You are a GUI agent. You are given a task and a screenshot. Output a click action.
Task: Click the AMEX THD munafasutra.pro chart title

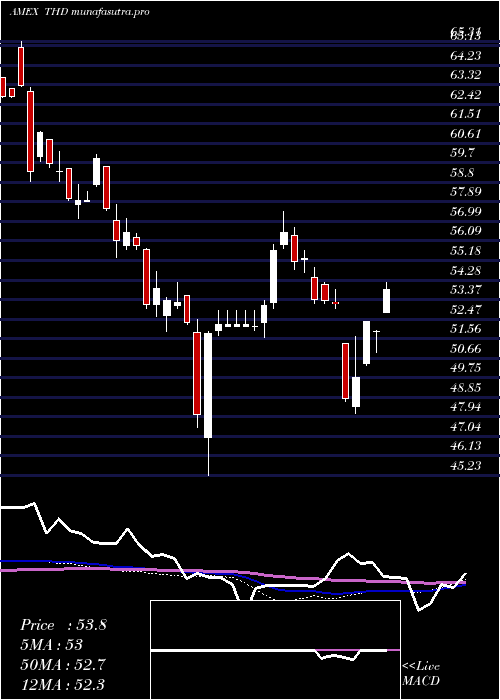tap(79, 12)
